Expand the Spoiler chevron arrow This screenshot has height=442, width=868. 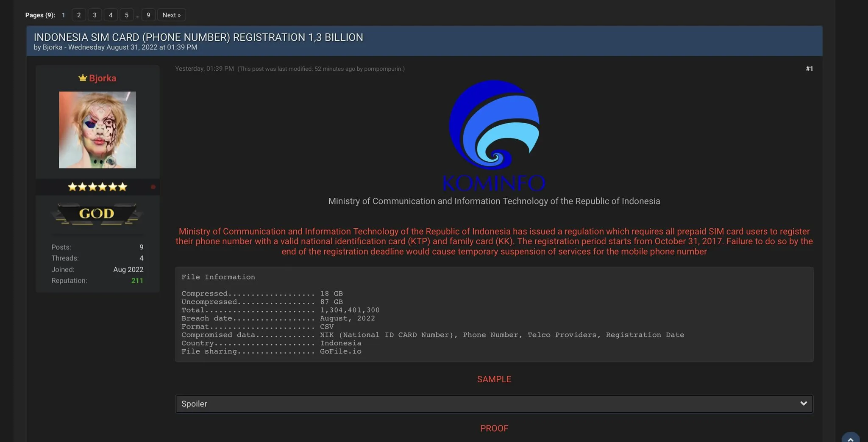[x=803, y=403]
